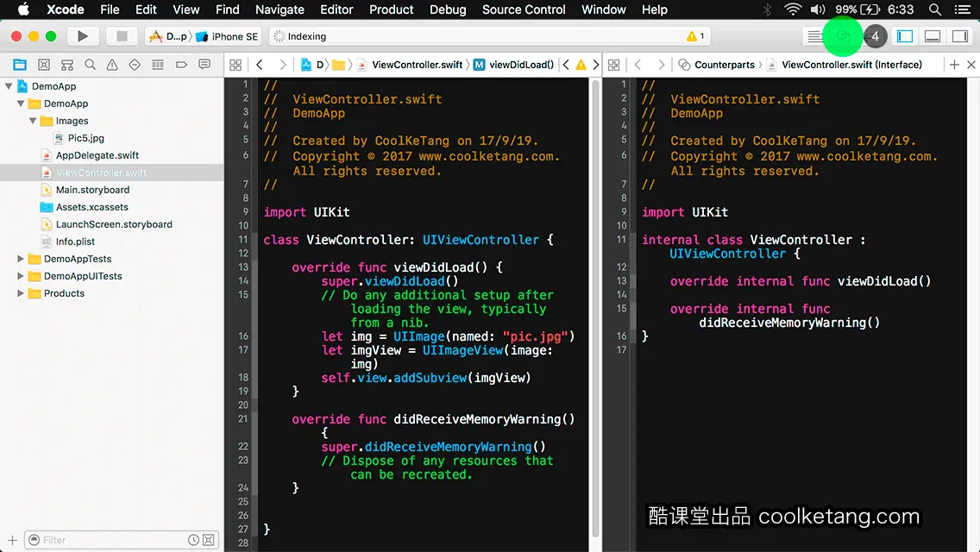Go back in the left editor history

click(x=260, y=65)
